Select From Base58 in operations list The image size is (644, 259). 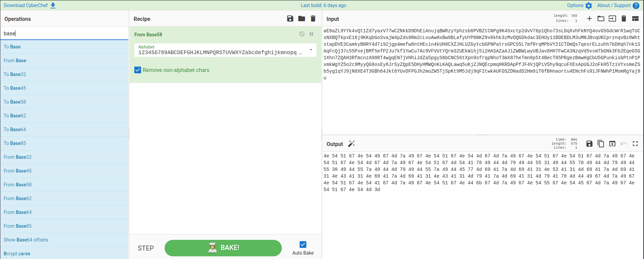tap(64, 185)
